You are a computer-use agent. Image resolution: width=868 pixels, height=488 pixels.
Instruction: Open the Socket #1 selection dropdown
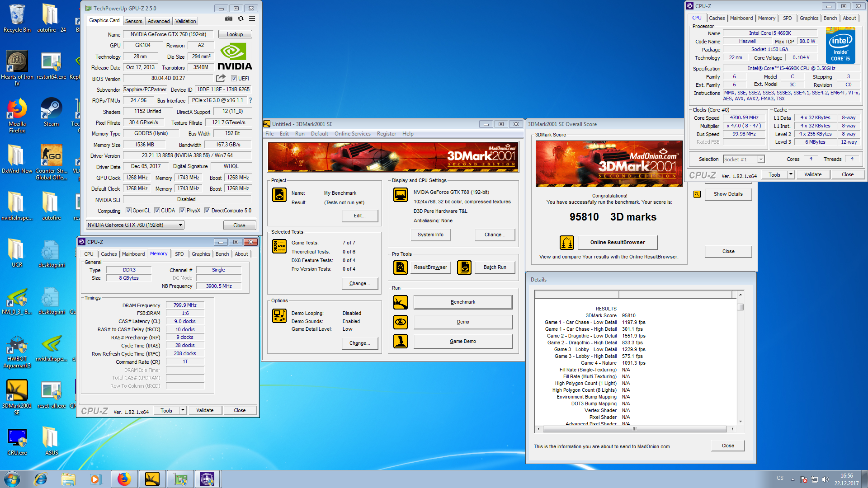(x=743, y=160)
